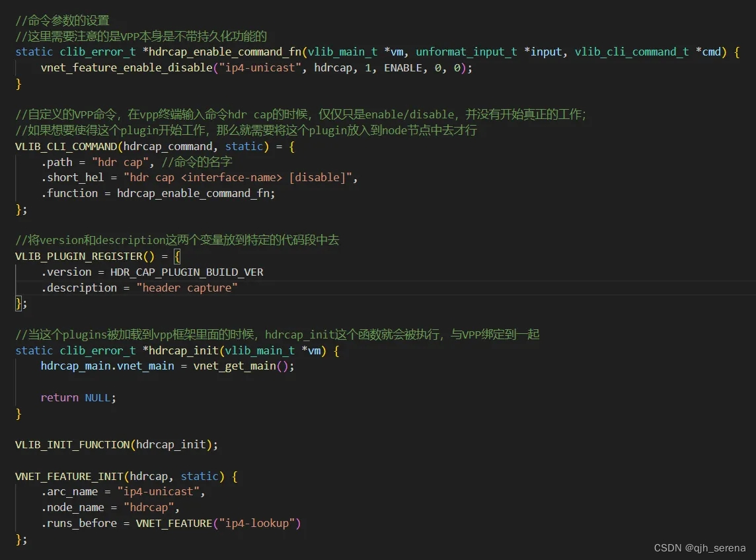756x560 pixels.
Task: Select the "header capture" description string
Action: [187, 288]
